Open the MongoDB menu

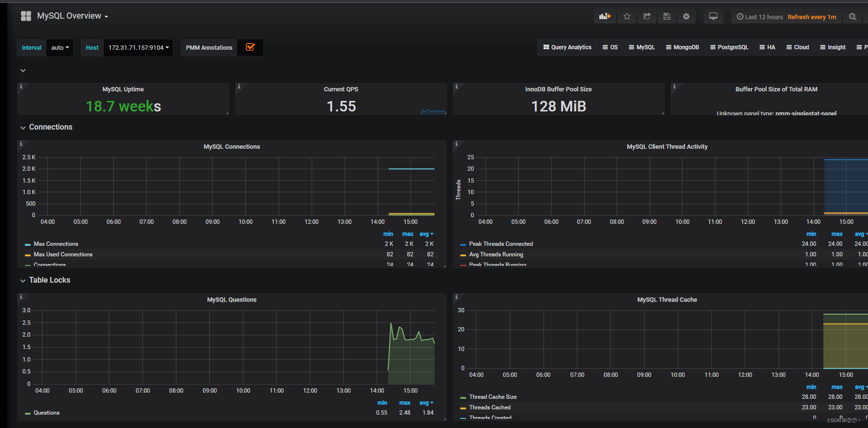[x=682, y=47]
